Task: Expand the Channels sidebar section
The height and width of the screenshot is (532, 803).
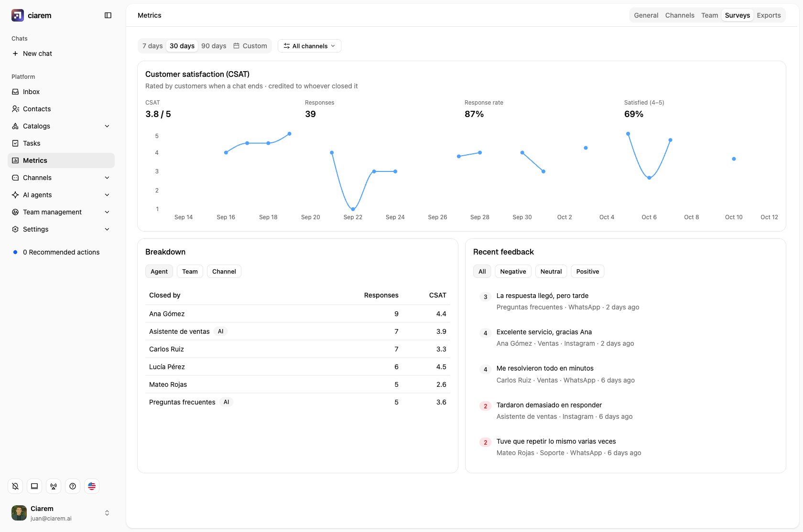Action: [x=61, y=178]
